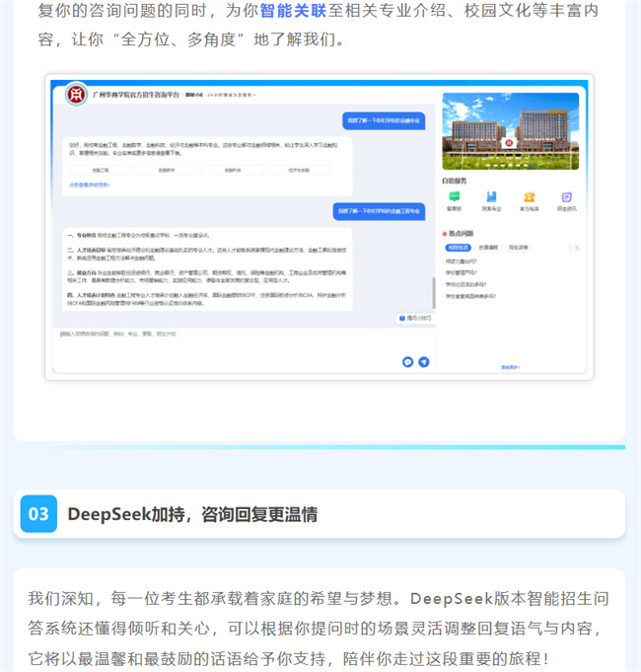
Task: Click the highlighted blue text 智能关联
Action: 293,10
